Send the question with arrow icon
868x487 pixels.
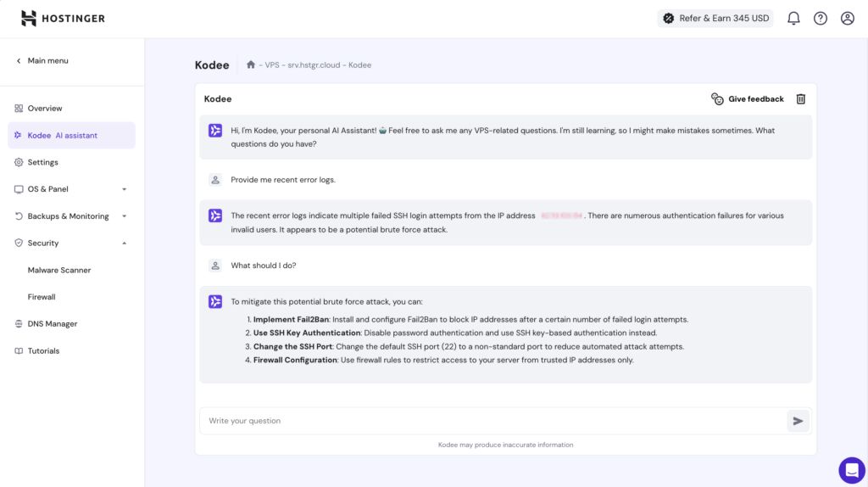pyautogui.click(x=797, y=421)
